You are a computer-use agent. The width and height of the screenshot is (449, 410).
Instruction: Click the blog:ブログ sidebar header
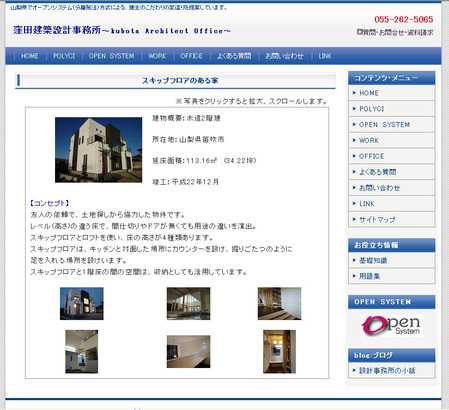[392, 355]
